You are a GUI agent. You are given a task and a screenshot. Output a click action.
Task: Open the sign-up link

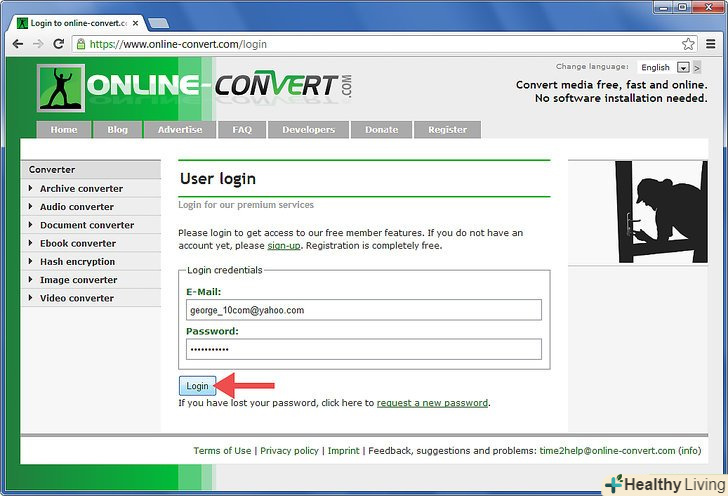pyautogui.click(x=284, y=246)
